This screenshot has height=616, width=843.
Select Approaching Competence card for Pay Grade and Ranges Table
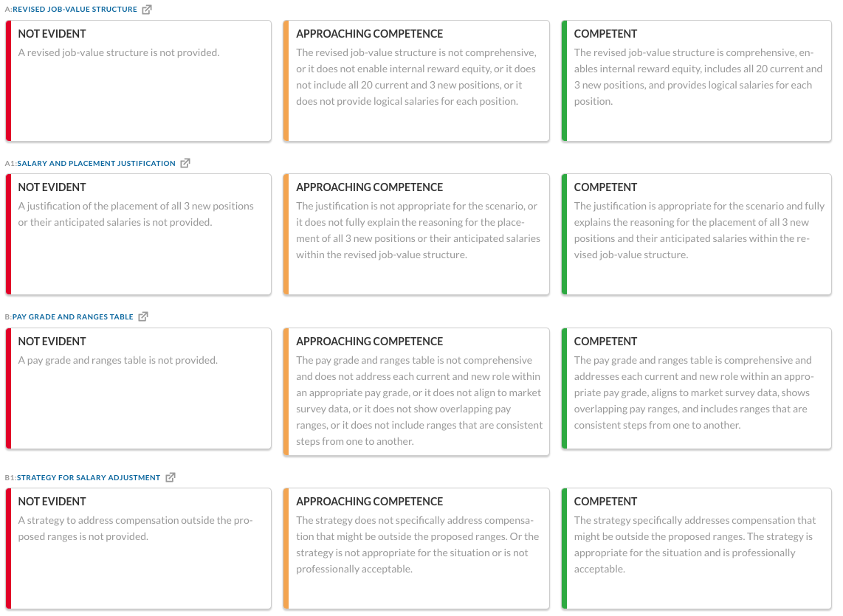(x=416, y=392)
